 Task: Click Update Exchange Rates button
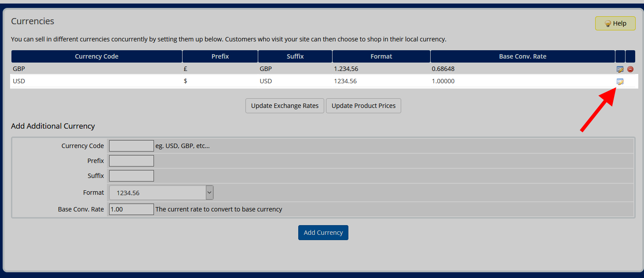[x=285, y=106]
